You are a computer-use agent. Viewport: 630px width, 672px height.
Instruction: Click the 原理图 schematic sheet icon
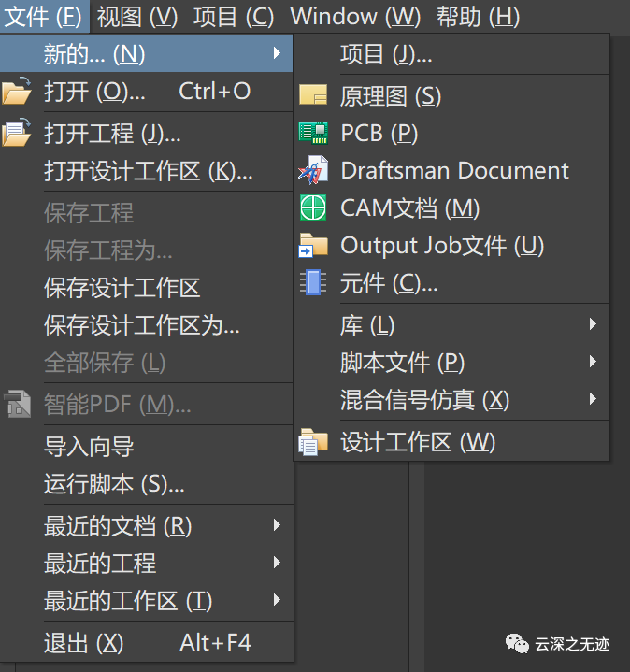pos(313,95)
